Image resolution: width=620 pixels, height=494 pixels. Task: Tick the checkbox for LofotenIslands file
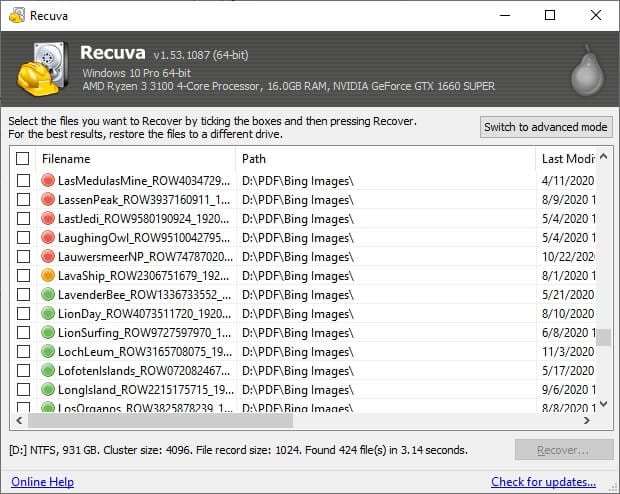click(x=23, y=370)
